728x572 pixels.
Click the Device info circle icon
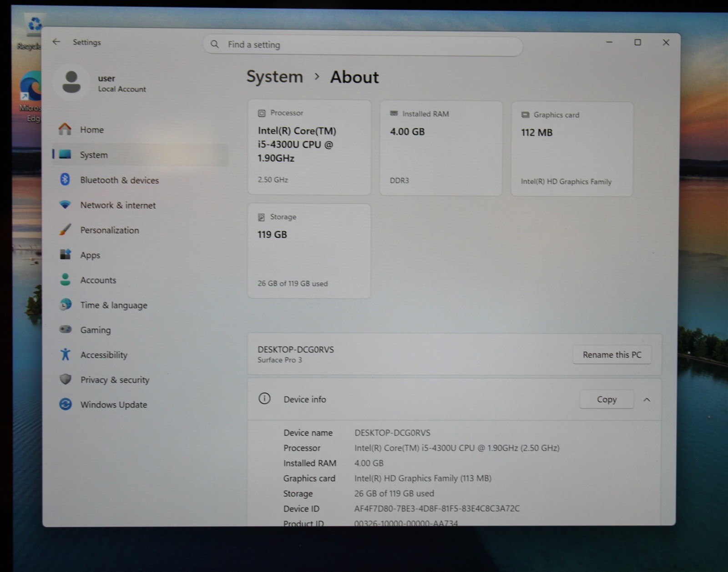click(264, 399)
